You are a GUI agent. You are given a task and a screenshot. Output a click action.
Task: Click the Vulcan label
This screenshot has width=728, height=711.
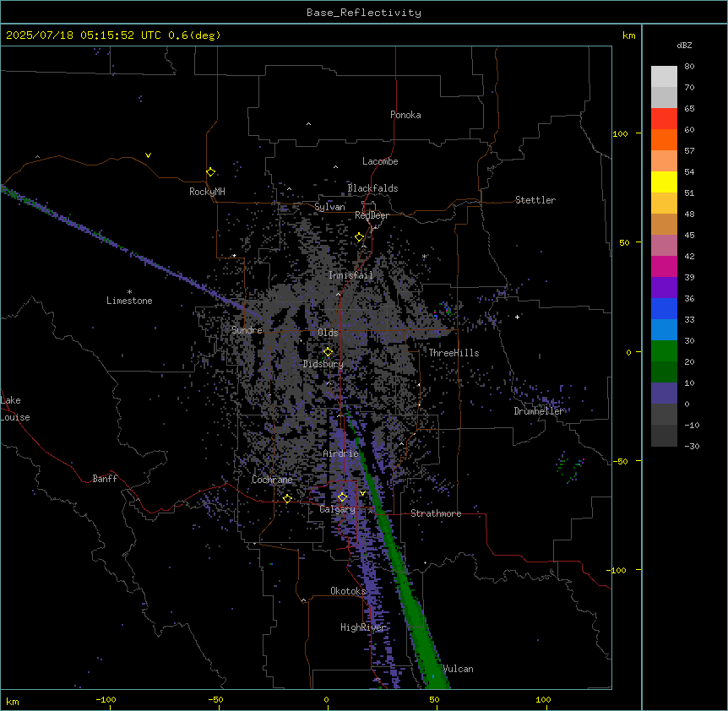pyautogui.click(x=458, y=669)
